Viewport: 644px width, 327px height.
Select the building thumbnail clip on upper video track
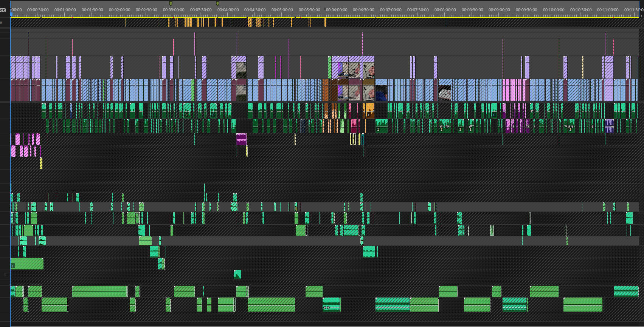coord(241,70)
